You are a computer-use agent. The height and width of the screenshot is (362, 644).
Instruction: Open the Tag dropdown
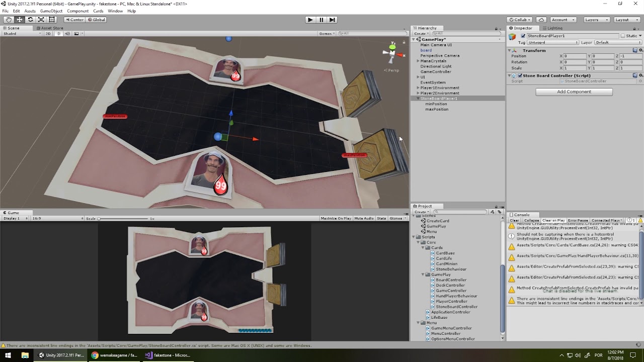(x=552, y=42)
